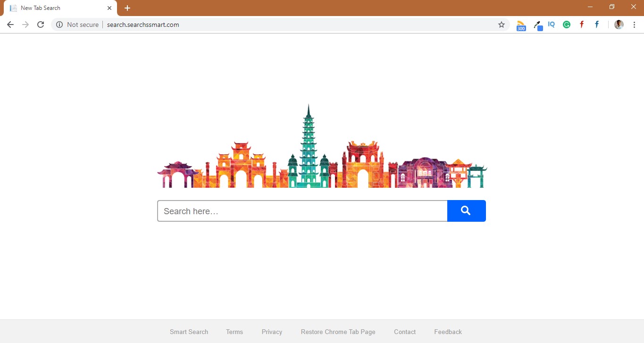The width and height of the screenshot is (644, 343).
Task: Open the Chrome profile avatar
Action: 619,25
